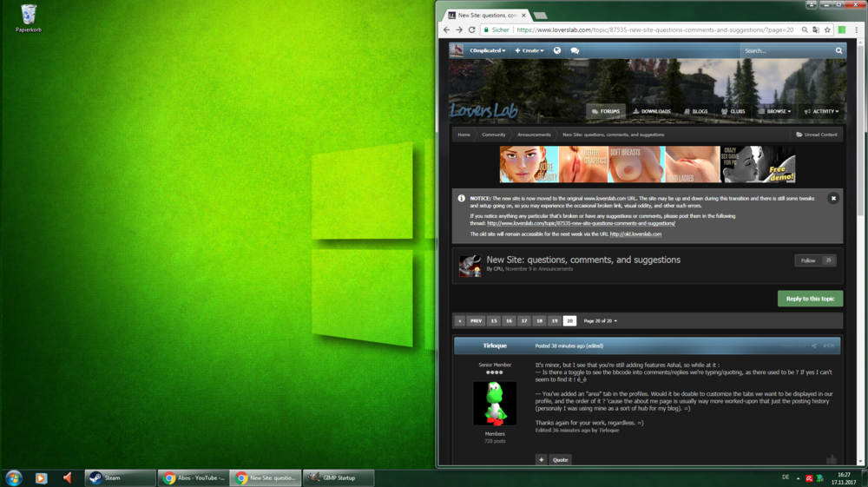Open the Blogs tab
The width and height of the screenshot is (868, 487).
coord(696,111)
